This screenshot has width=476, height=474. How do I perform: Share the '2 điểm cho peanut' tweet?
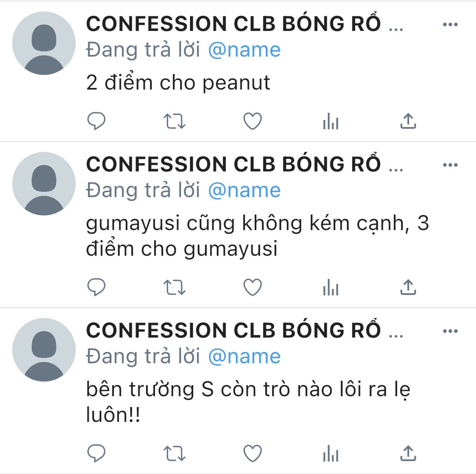coord(408,121)
